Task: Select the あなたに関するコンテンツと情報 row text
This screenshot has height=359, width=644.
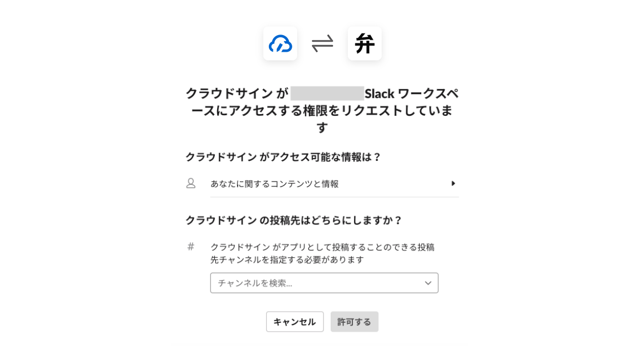Action: [x=274, y=184]
